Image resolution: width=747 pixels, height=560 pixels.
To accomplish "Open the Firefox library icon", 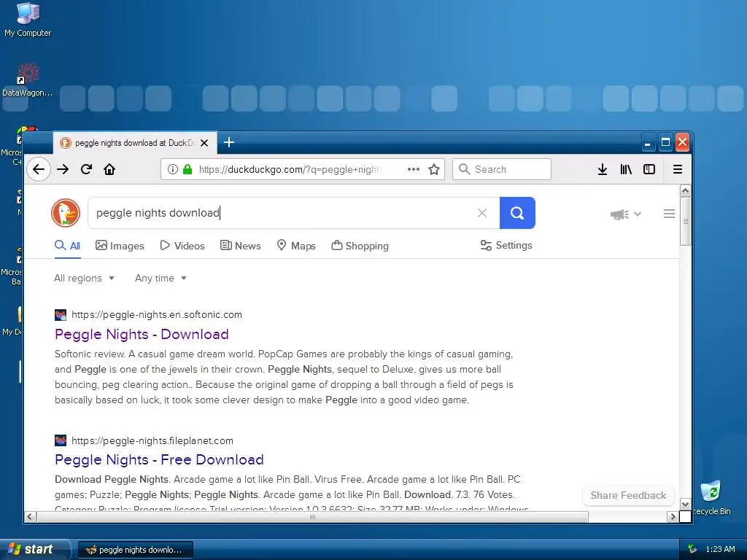I will coord(626,169).
